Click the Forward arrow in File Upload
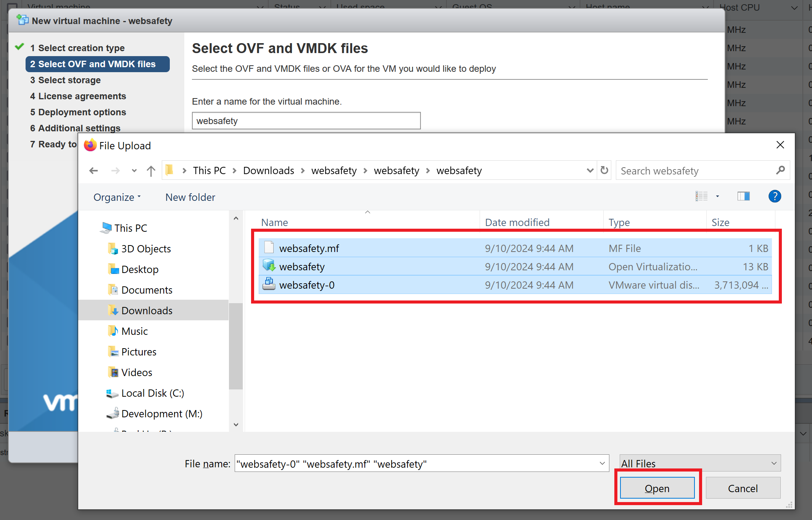Image resolution: width=812 pixels, height=520 pixels. pyautogui.click(x=115, y=171)
